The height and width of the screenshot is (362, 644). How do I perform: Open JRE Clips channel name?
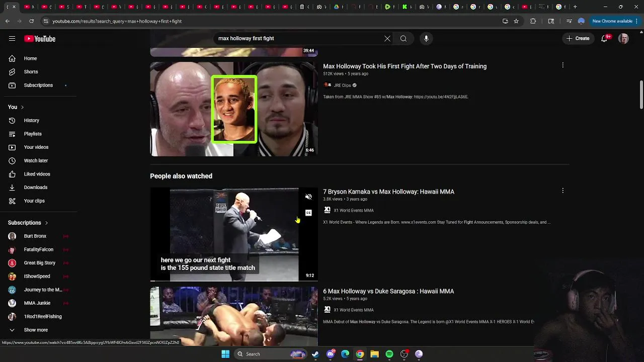click(342, 85)
